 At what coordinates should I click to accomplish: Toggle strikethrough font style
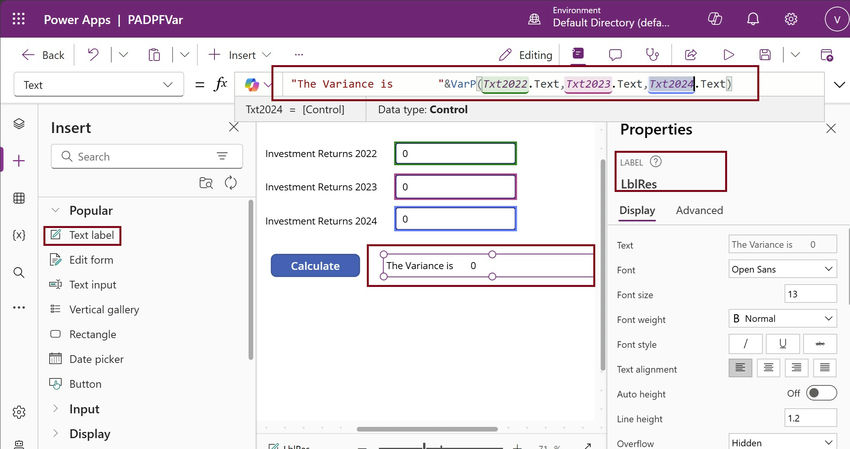pos(820,344)
